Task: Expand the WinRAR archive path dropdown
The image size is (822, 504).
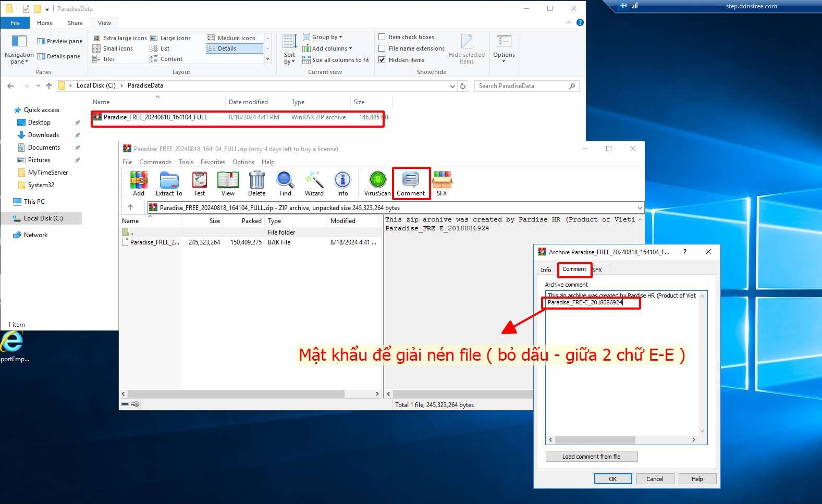Action: point(640,207)
